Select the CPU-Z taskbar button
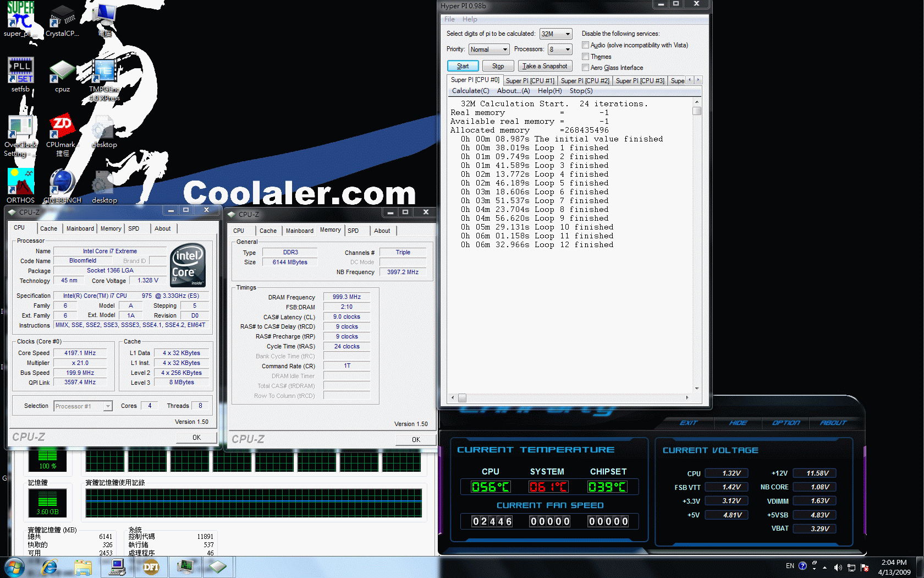This screenshot has height=578, width=924. click(x=218, y=567)
